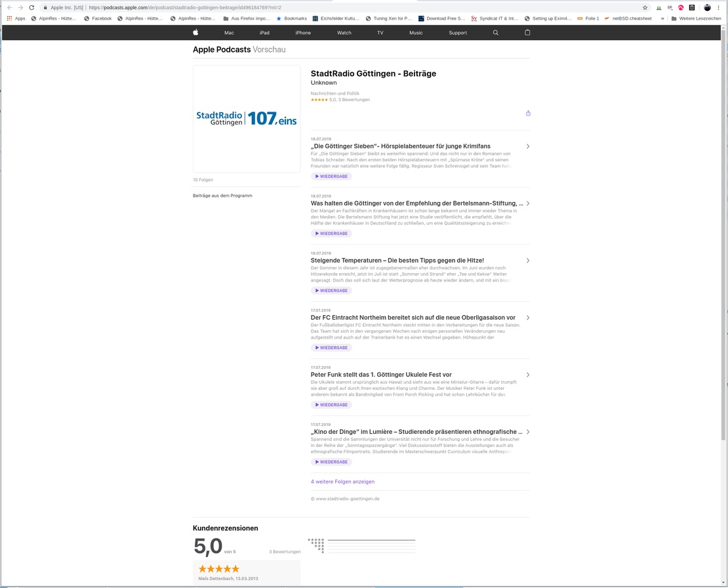Viewport: 728px width, 588px height.
Task: Reload the page with the refresh icon
Action: point(31,7)
